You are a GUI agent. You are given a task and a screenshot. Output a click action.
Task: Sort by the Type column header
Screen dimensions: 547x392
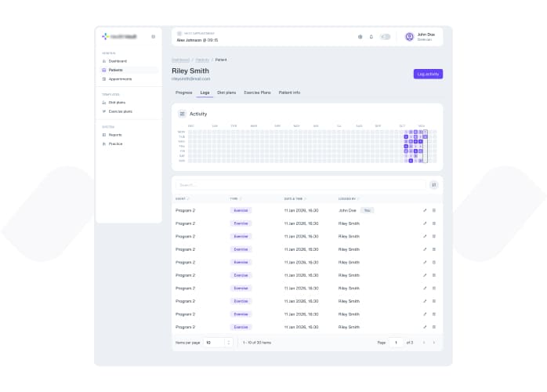(235, 198)
